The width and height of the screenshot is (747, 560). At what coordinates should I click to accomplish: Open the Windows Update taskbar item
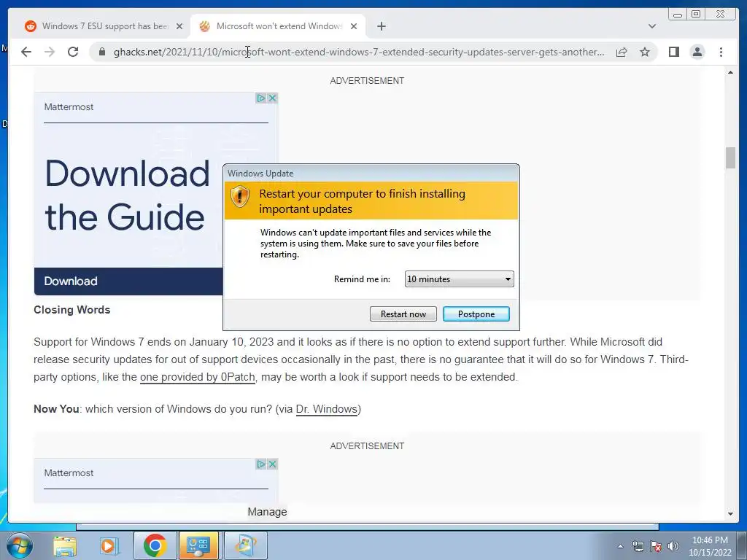pos(245,545)
